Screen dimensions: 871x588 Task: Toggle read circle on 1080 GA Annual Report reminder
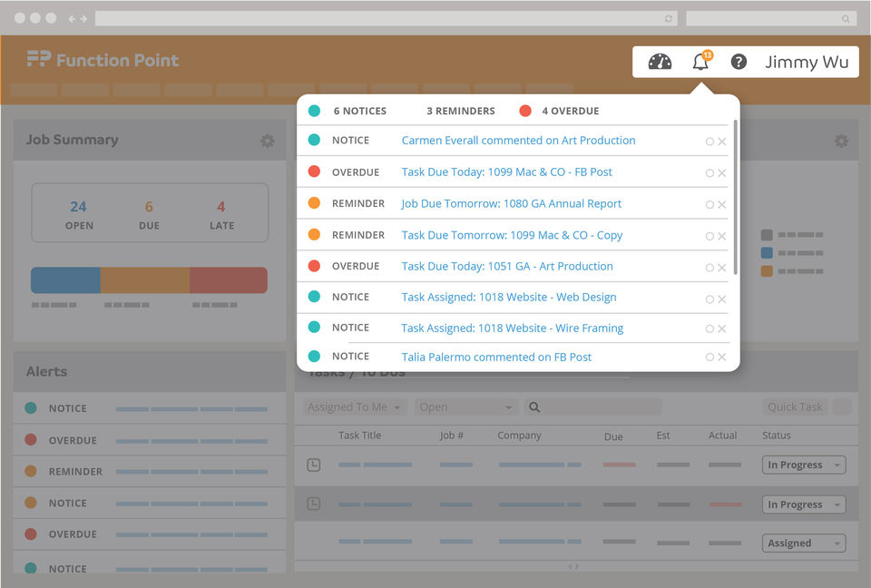[x=710, y=204]
